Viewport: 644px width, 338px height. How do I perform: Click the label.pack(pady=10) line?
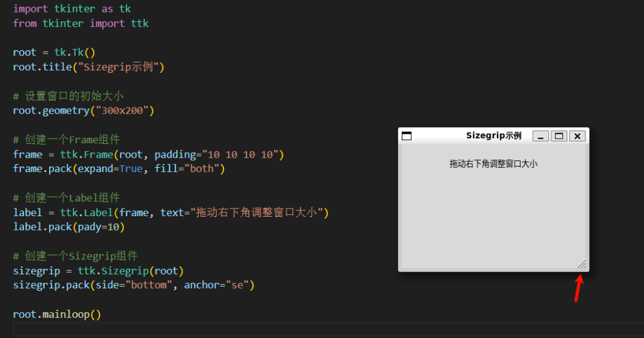click(x=69, y=227)
